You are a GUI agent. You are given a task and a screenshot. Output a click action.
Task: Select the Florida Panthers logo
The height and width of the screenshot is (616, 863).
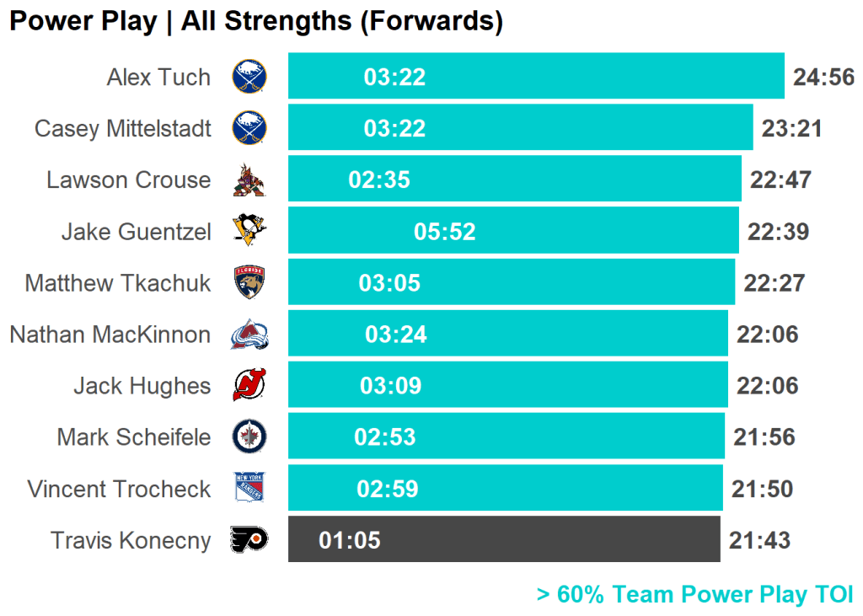249,282
